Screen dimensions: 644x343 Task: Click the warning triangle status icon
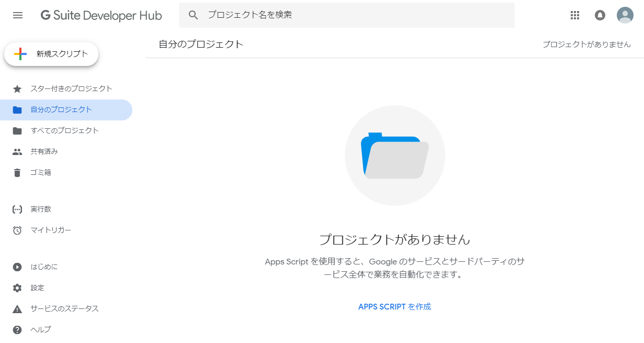coord(17,309)
